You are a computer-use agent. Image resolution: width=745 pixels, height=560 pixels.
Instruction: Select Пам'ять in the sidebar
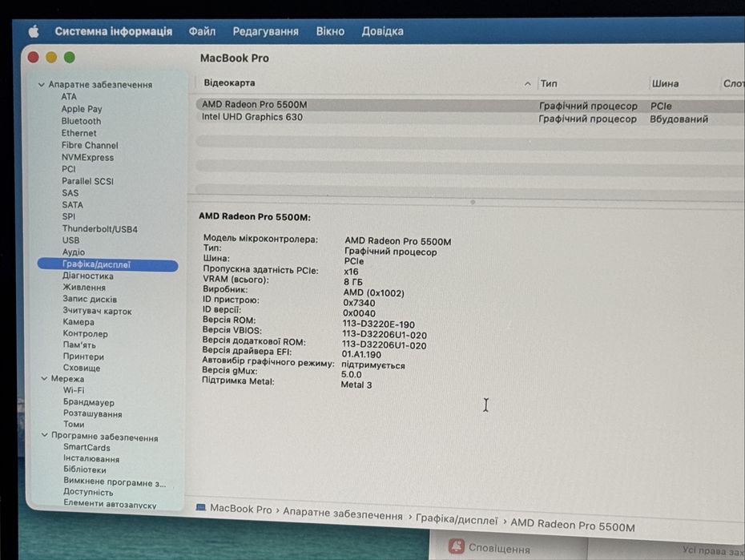pyautogui.click(x=79, y=345)
